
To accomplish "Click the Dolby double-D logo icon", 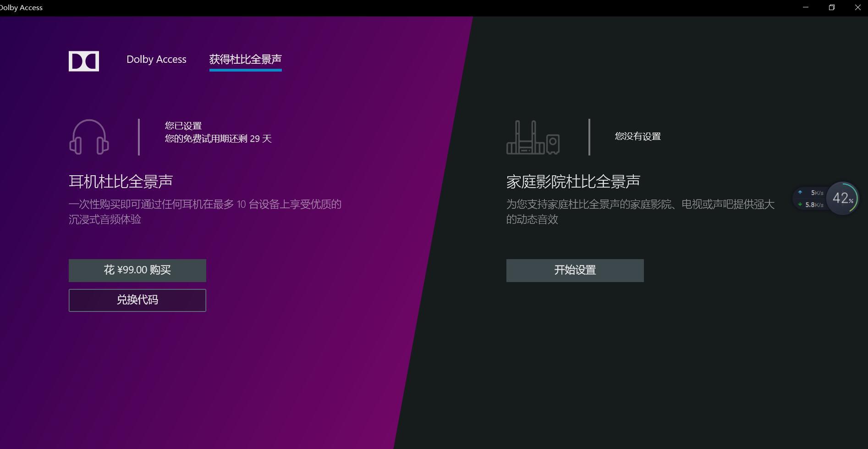I will pyautogui.click(x=84, y=61).
